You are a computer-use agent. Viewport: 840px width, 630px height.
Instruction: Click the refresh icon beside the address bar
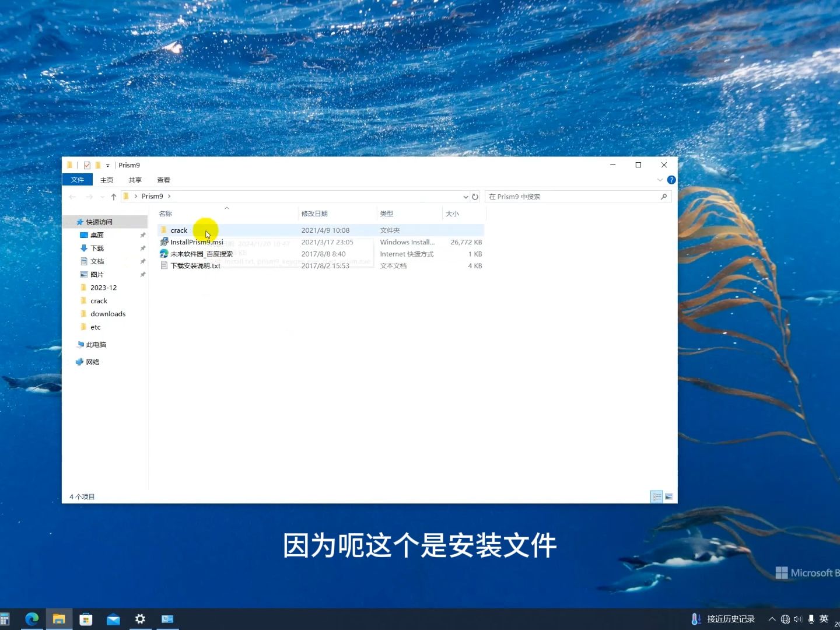(475, 197)
